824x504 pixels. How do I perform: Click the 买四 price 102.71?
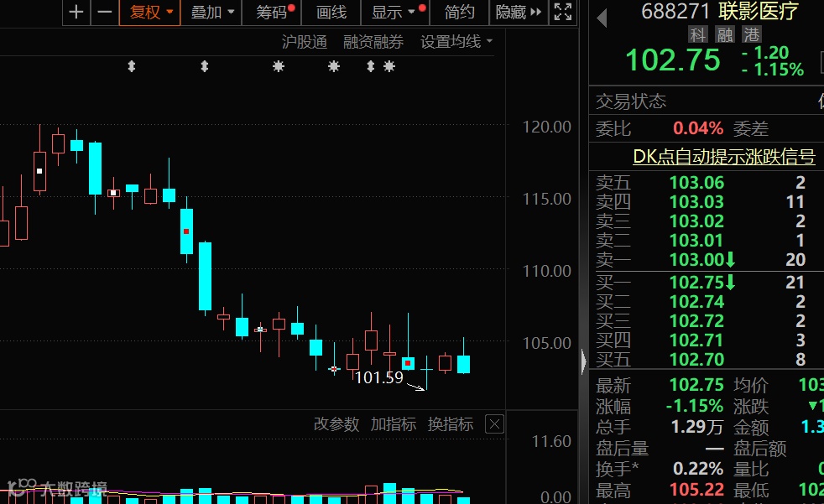(696, 340)
